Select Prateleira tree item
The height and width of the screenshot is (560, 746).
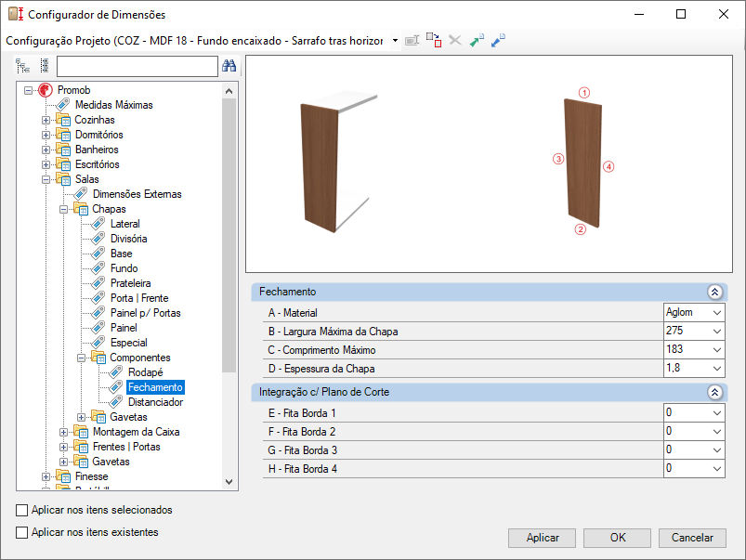click(x=130, y=283)
